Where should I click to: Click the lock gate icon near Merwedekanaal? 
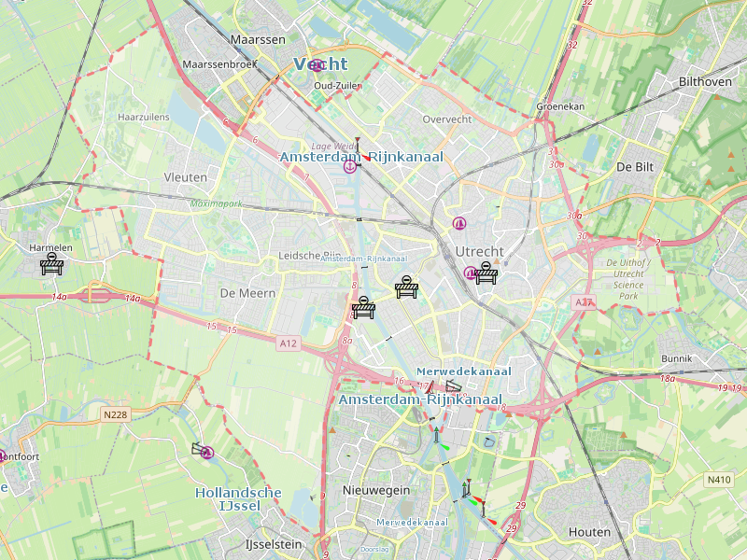tap(453, 386)
